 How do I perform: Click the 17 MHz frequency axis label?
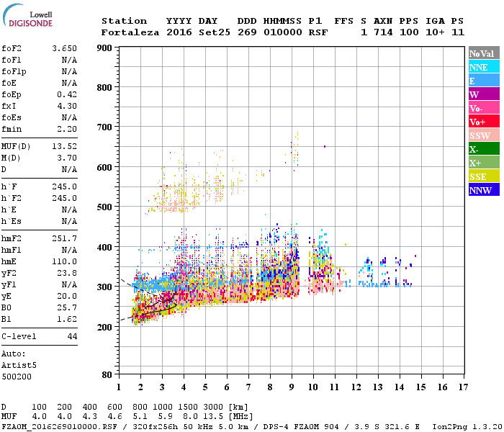tap(463, 387)
